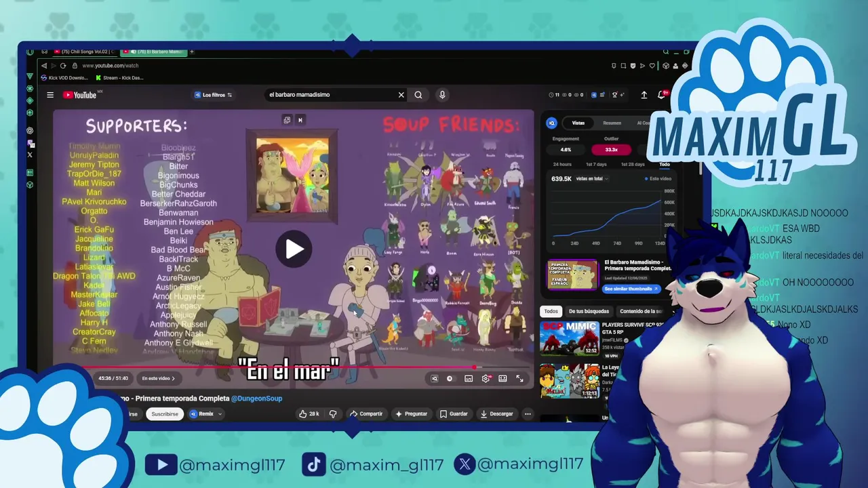Open a new browser tab with the plus

(192, 52)
